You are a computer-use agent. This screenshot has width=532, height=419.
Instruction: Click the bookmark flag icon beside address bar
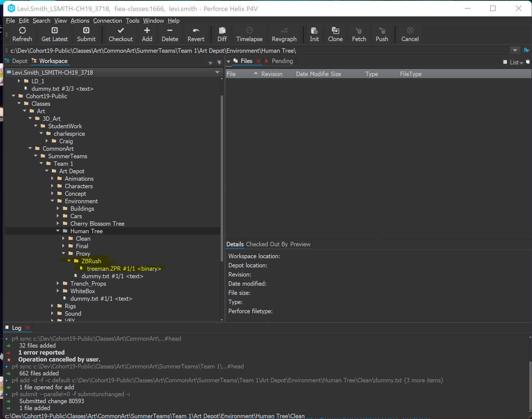click(526, 50)
